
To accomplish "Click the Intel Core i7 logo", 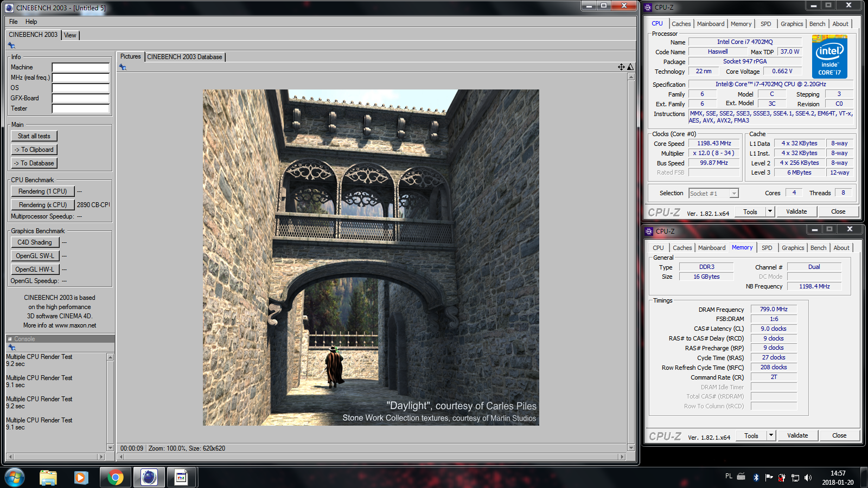I will [x=829, y=56].
